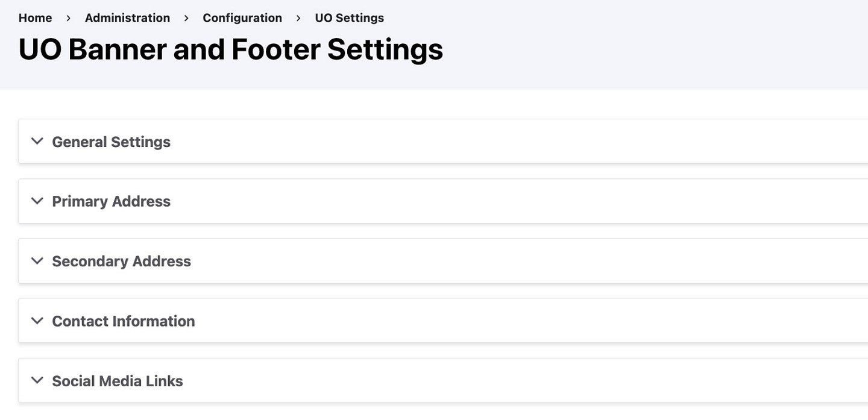Expand the General Settings section label
This screenshot has height=420, width=868.
point(111,142)
